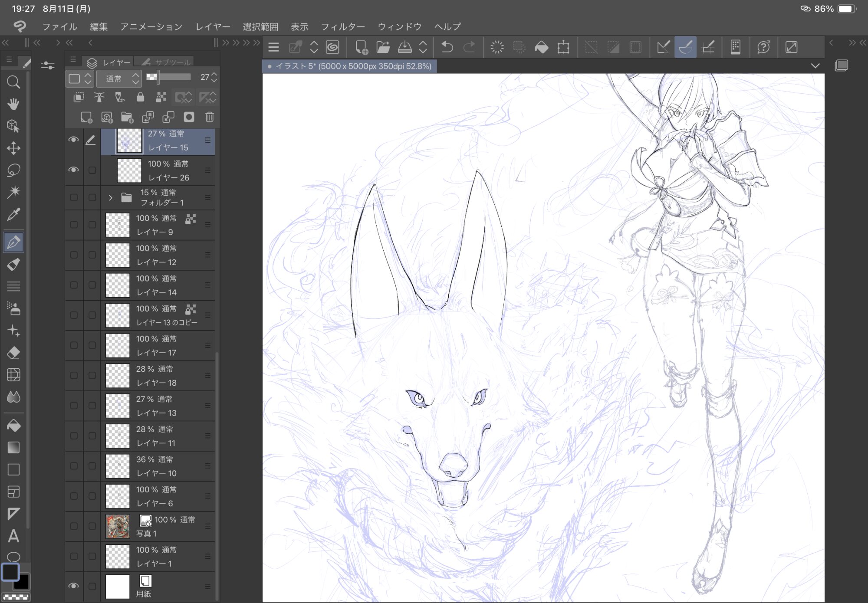Viewport: 868px width, 603px height.
Task: Toggle visibility of 用紙 paper layer
Action: point(74,586)
